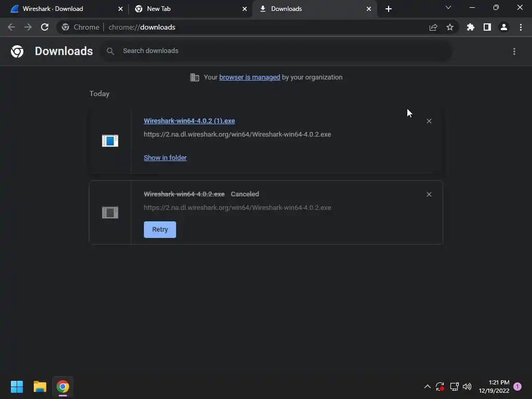Open the Extensions puzzle icon
This screenshot has width=532, height=399.
tap(470, 27)
